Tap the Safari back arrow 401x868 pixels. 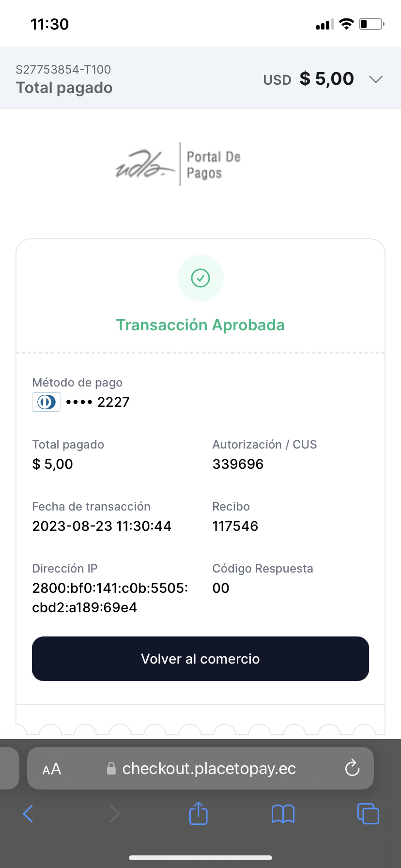pos(28,814)
